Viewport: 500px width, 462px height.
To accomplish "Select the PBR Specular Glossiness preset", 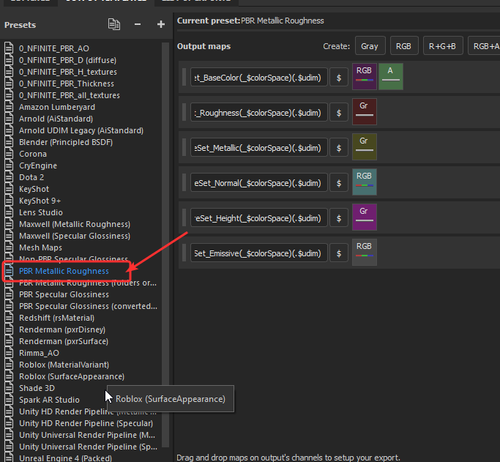I will tap(64, 294).
